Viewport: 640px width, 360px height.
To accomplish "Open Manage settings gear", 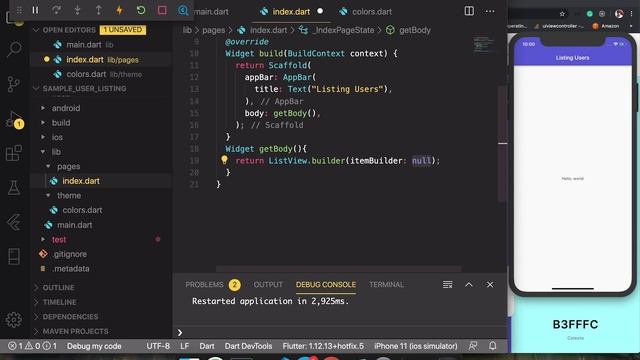I will (x=14, y=320).
